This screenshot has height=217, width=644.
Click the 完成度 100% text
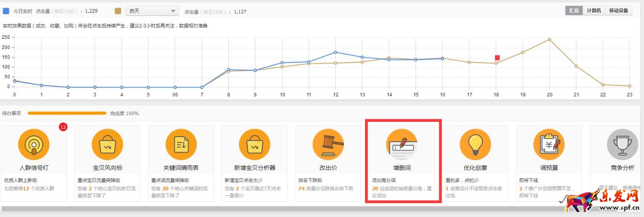coord(125,113)
